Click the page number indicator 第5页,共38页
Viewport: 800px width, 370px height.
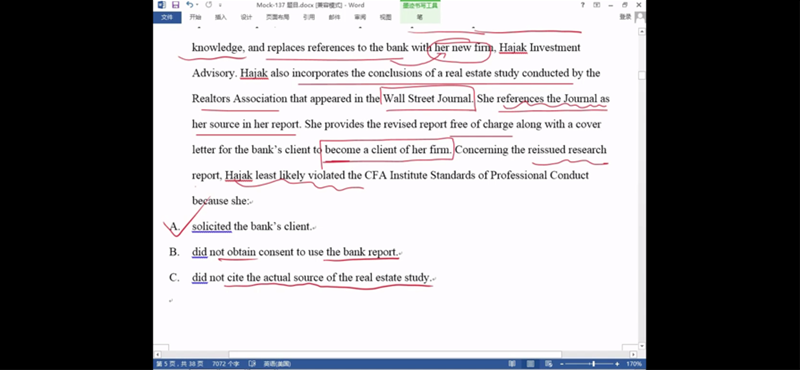[x=179, y=364]
